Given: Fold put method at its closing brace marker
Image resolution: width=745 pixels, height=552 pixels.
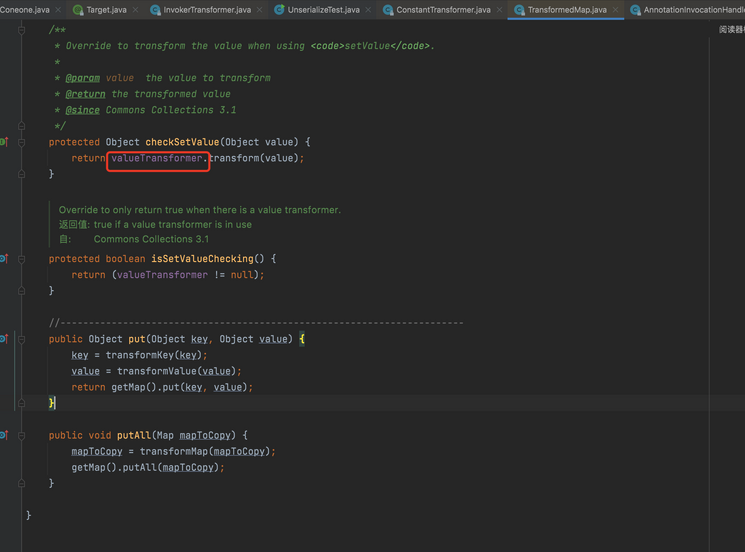Looking at the screenshot, I should (x=21, y=403).
